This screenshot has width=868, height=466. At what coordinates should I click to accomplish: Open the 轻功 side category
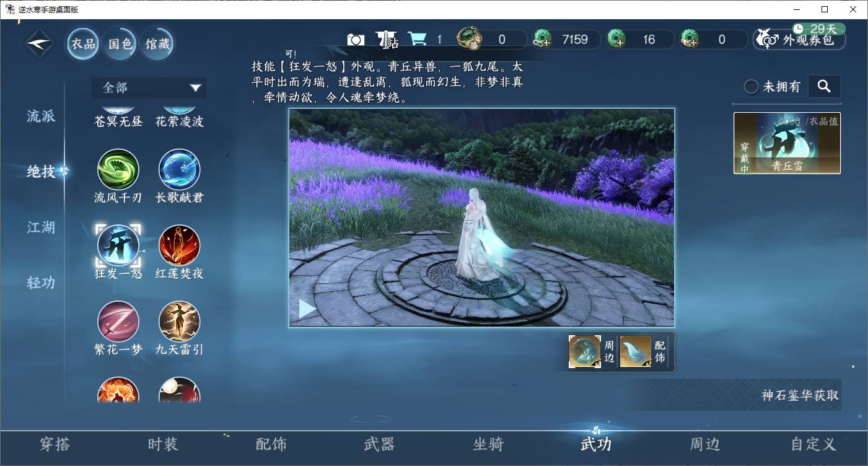pos(41,283)
